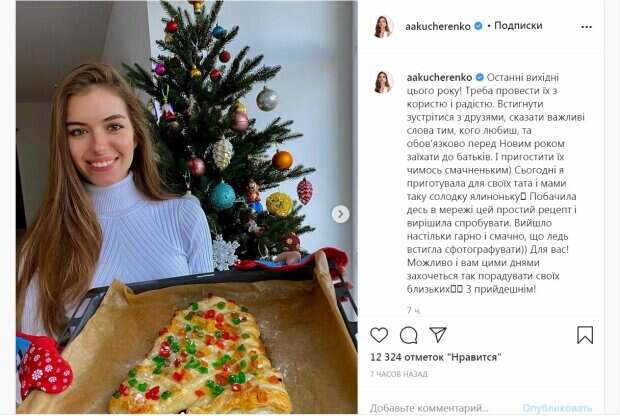Go to the next photo with the arrow
This screenshot has width=620, height=416.
tap(341, 213)
